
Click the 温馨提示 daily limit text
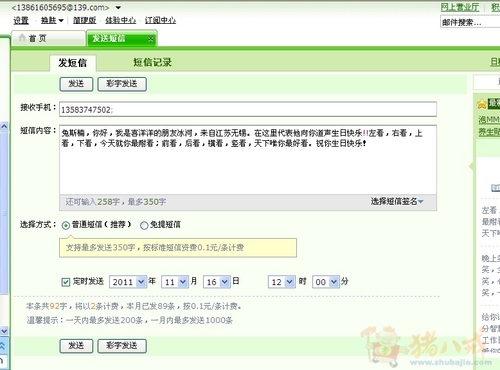130,320
